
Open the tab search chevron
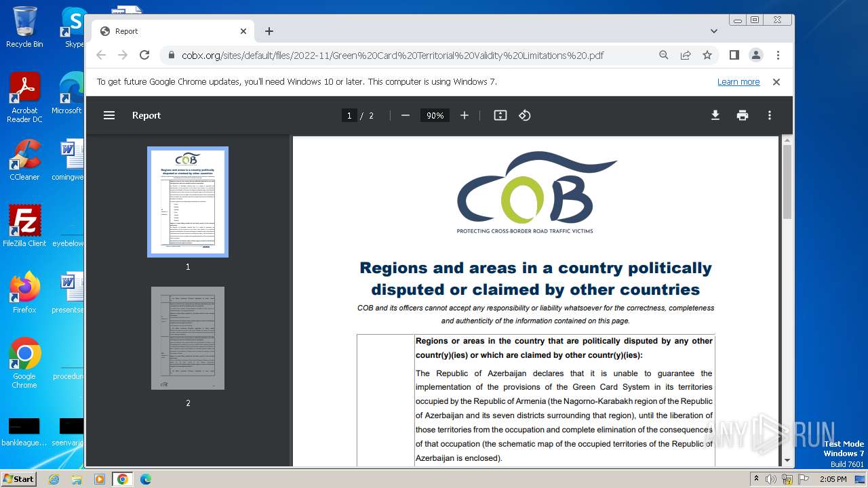714,31
